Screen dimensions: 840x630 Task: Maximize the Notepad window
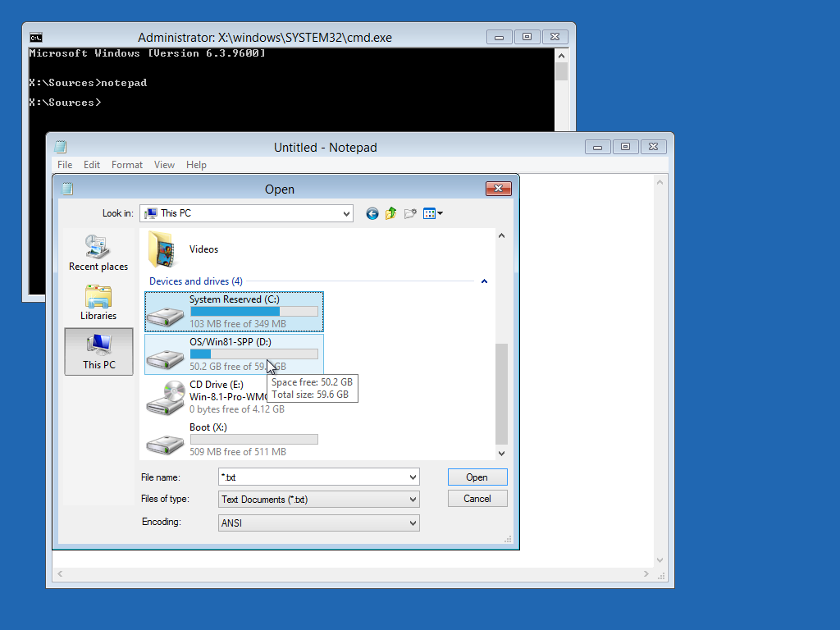625,147
